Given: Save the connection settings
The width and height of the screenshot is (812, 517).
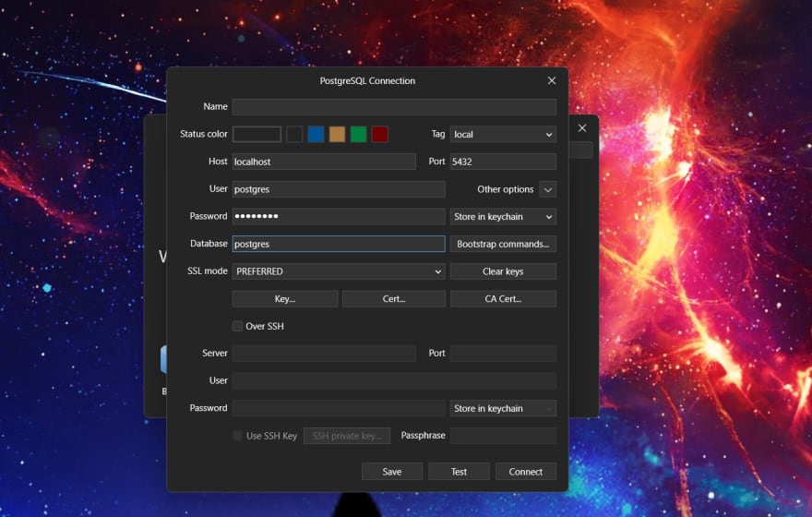Looking at the screenshot, I should coord(392,472).
